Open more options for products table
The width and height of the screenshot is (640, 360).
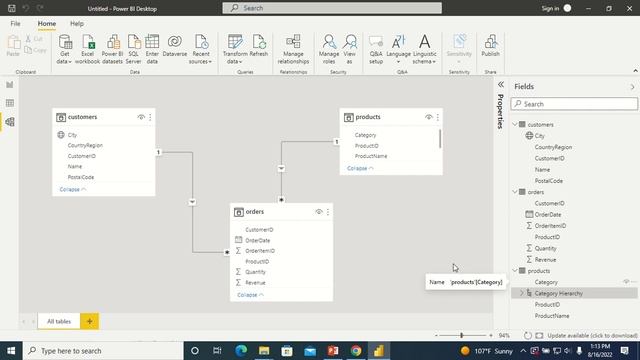[x=438, y=117]
